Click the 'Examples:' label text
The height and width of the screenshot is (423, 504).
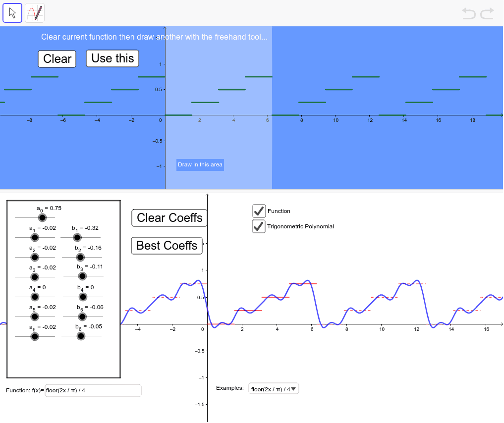coord(230,388)
